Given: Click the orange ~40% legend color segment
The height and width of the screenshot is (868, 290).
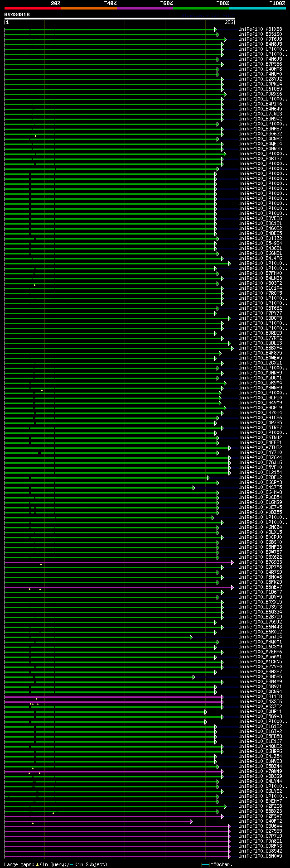Looking at the screenshot, I should 89,8.
